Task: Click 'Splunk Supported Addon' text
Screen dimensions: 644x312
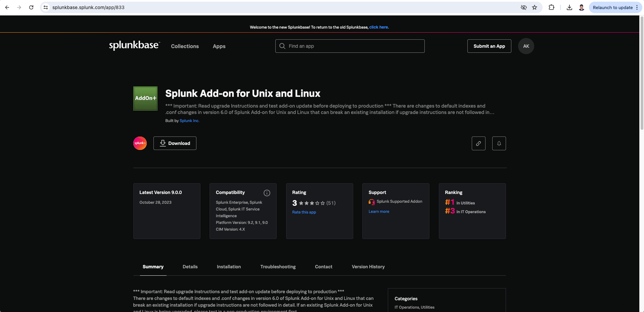Action: [400, 201]
